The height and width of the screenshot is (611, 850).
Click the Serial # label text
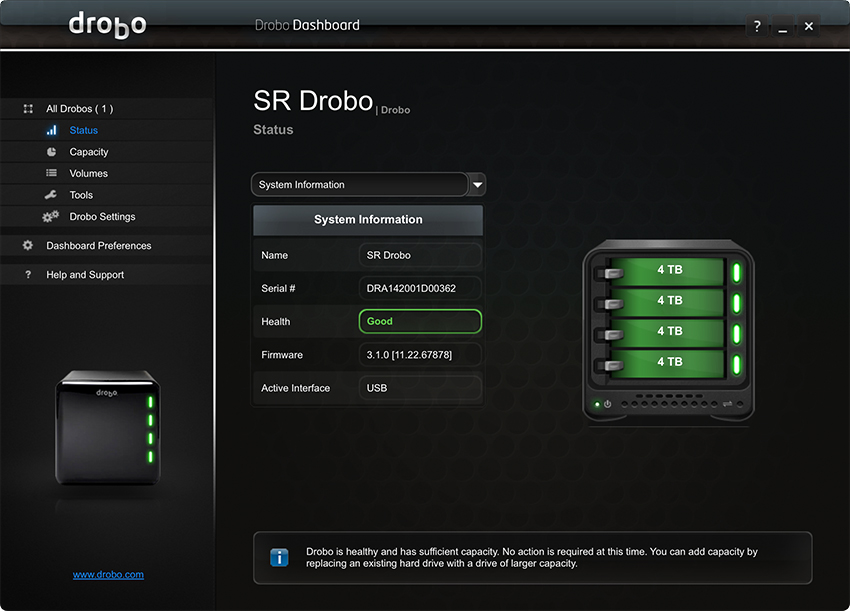[278, 288]
